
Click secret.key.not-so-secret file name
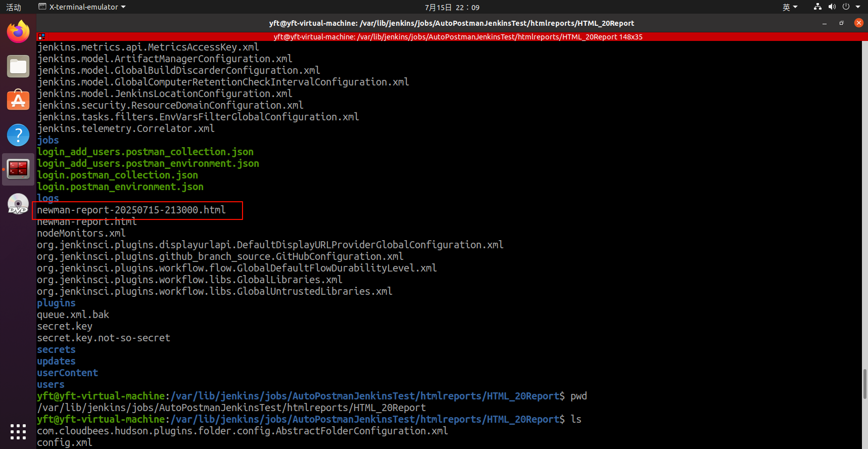[x=104, y=338]
